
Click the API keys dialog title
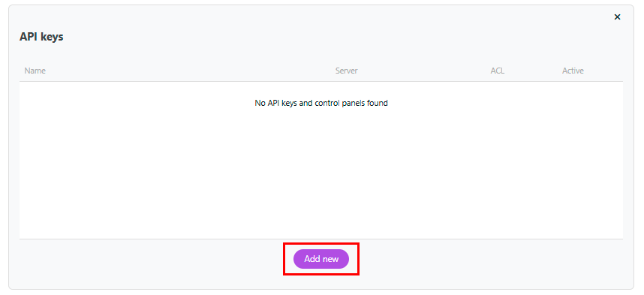[x=41, y=37]
